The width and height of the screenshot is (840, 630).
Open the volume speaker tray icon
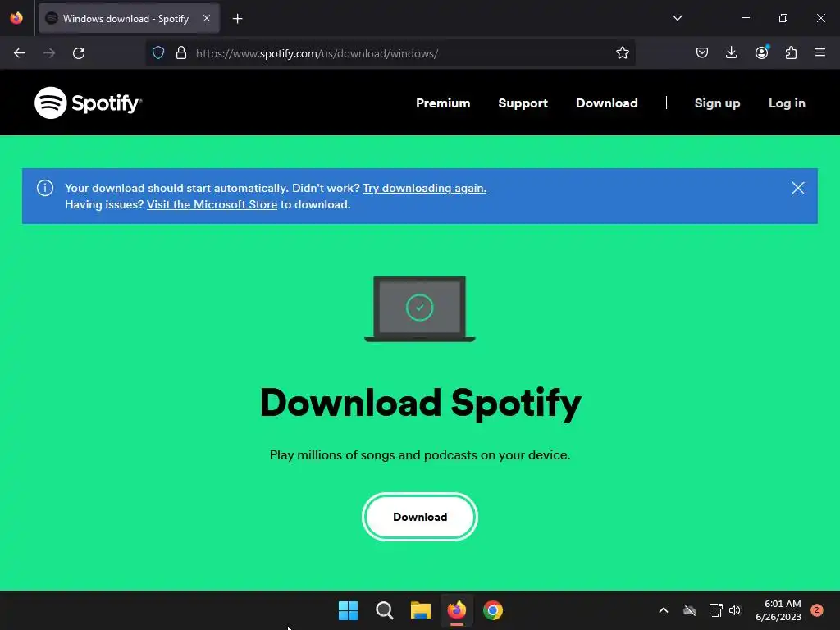pyautogui.click(x=734, y=610)
